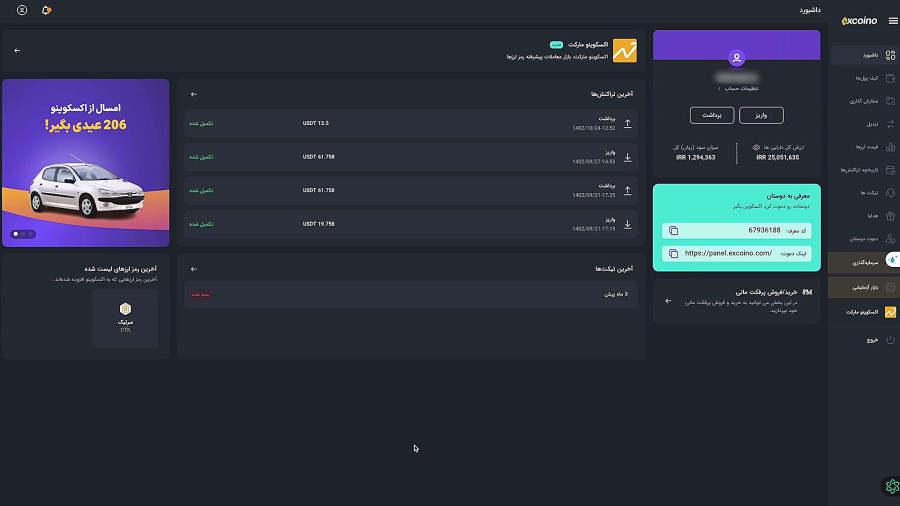
Task: Click the هدایا gift icon in the sidebar
Action: 890,216
